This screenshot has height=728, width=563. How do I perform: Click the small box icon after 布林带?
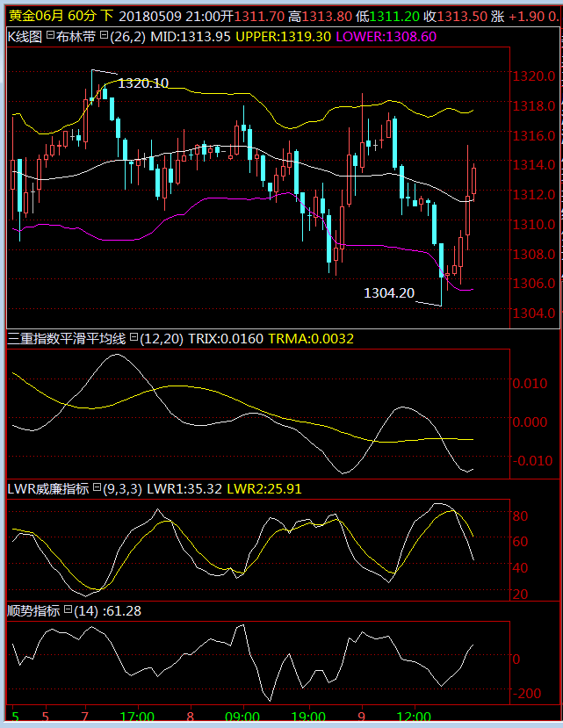[x=104, y=35]
